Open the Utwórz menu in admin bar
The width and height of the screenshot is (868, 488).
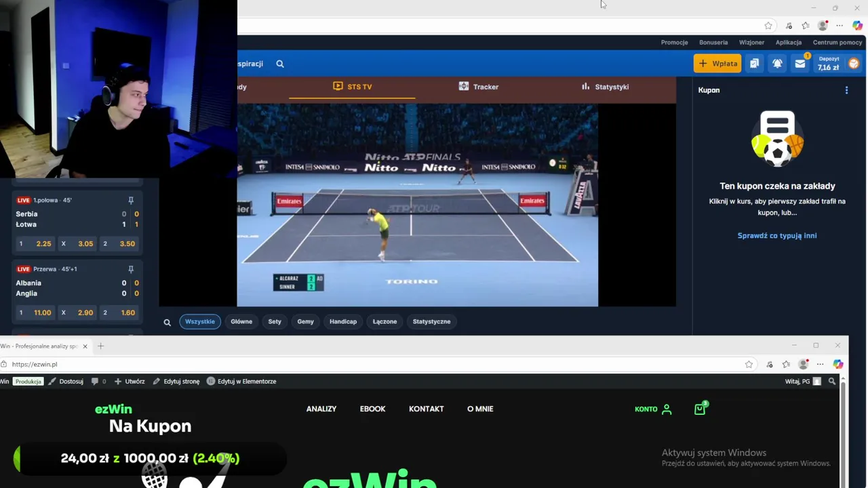coord(130,382)
